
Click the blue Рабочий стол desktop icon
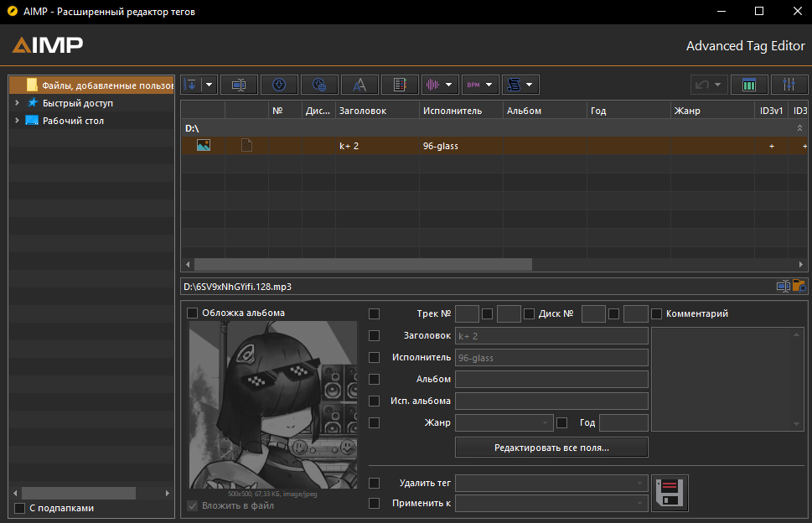point(32,120)
